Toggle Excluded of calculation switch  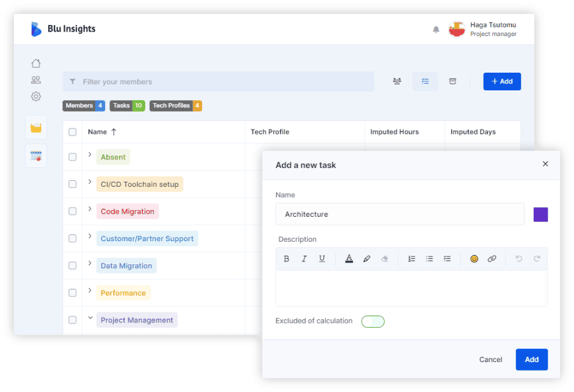coord(372,321)
